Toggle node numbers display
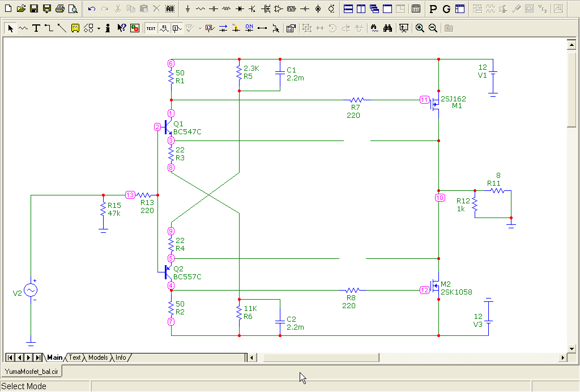 [x=177, y=28]
